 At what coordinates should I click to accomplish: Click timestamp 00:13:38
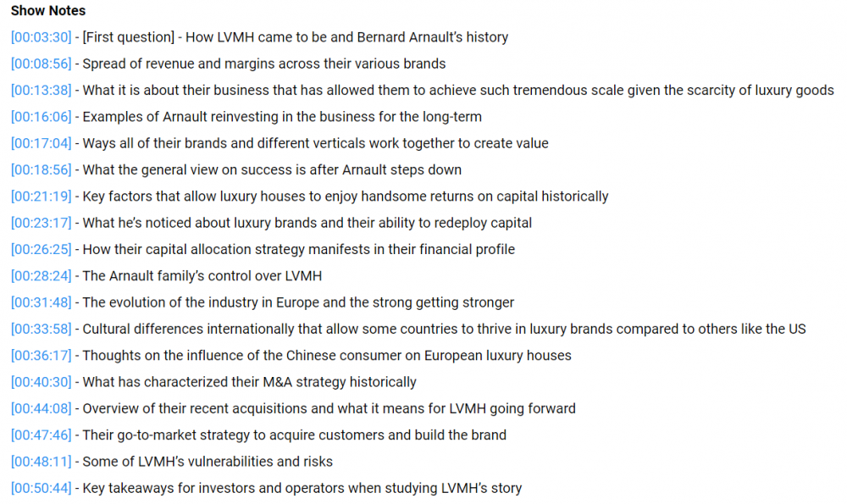pyautogui.click(x=41, y=91)
